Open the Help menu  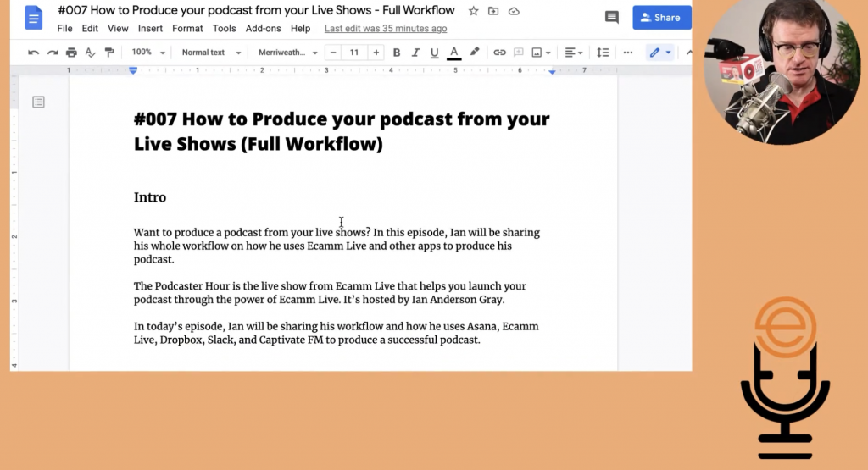(x=301, y=28)
